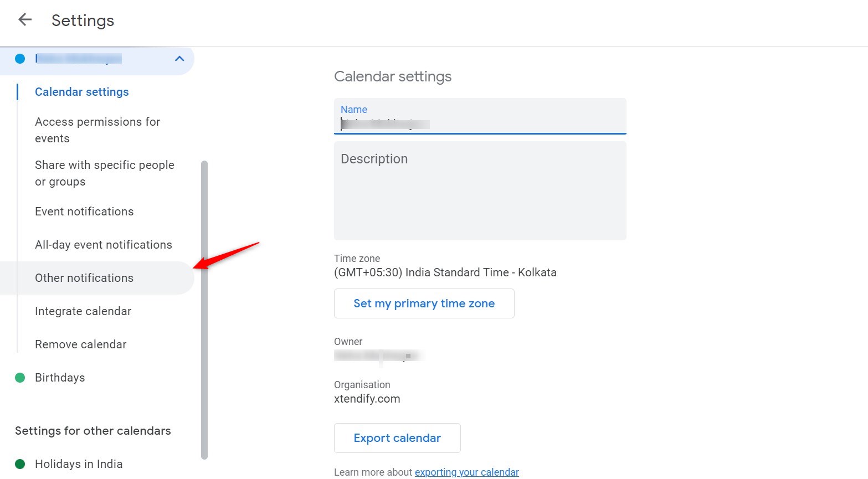Click the sidebar vertical scrollbar

coord(204,310)
